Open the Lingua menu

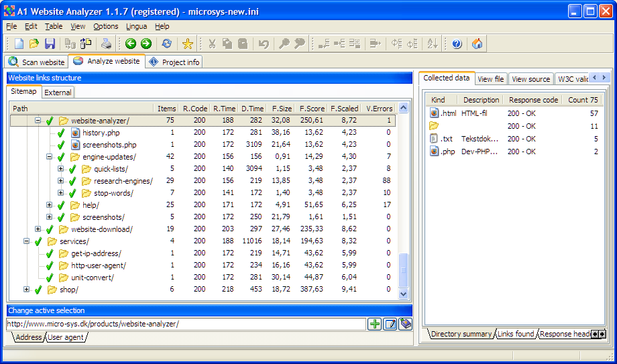click(136, 26)
